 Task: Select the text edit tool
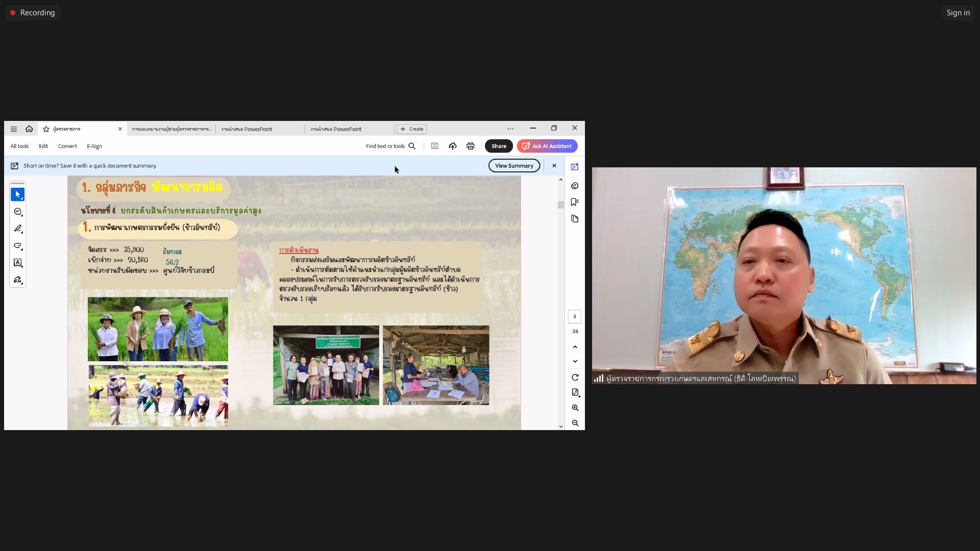point(18,262)
